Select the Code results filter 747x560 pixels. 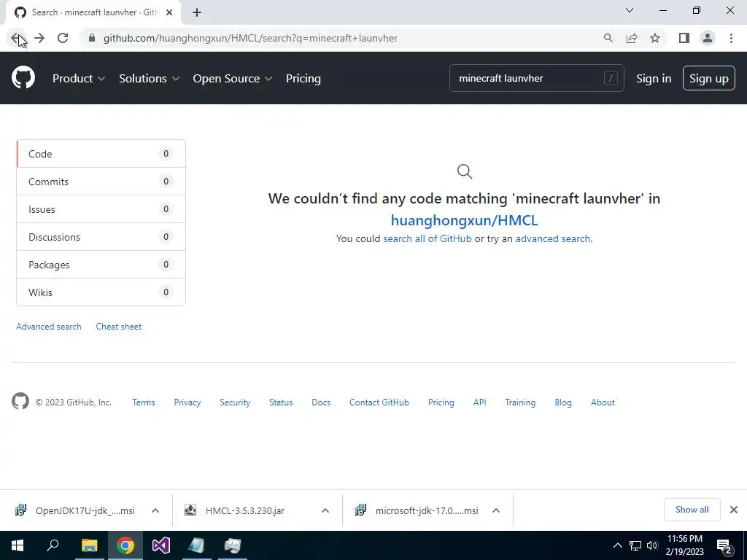(101, 154)
